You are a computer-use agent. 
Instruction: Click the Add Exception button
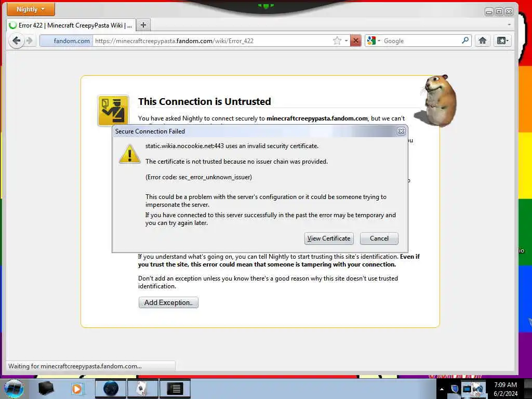tap(168, 302)
